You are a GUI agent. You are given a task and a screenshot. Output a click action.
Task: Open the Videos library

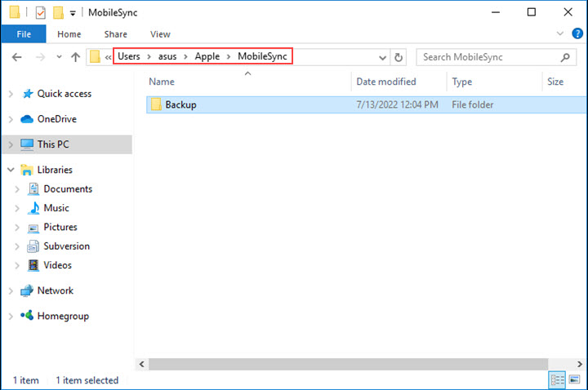pyautogui.click(x=57, y=265)
